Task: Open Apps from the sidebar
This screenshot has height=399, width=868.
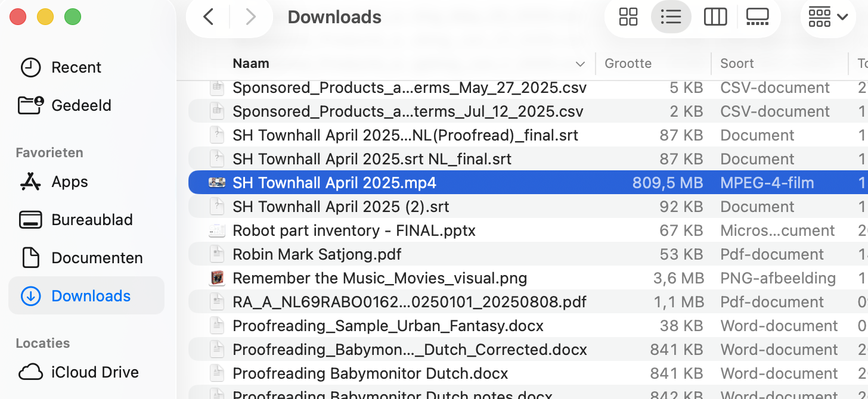Action: click(x=67, y=182)
